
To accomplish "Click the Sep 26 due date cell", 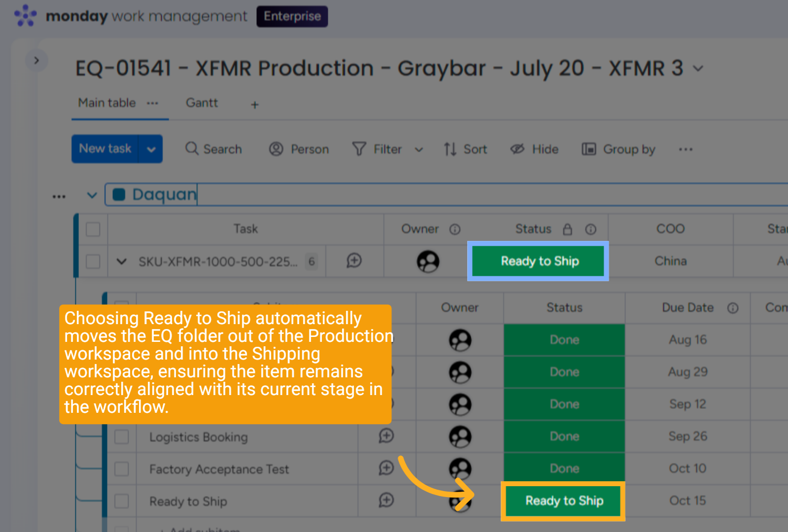I will coord(687,436).
